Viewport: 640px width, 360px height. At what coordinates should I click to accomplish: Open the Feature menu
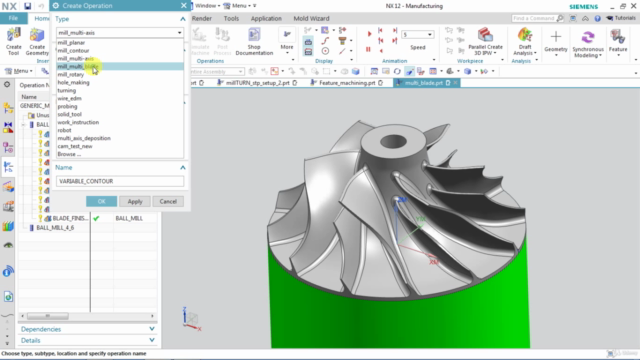point(618,41)
